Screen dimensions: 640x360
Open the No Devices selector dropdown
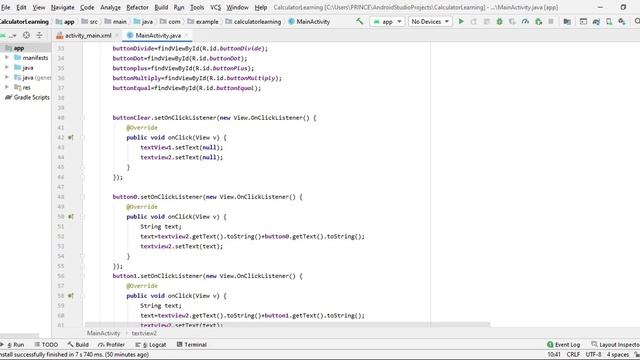(430, 22)
